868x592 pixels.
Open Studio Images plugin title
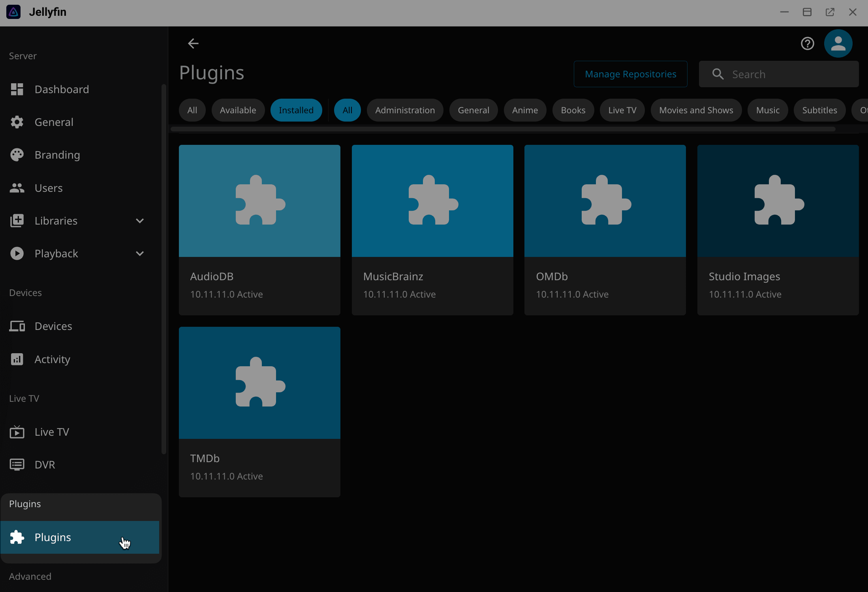(744, 277)
